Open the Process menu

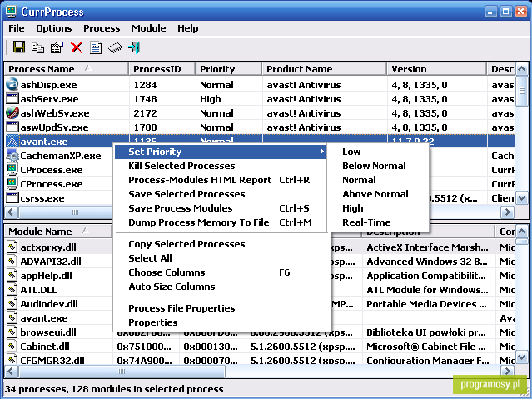click(102, 28)
